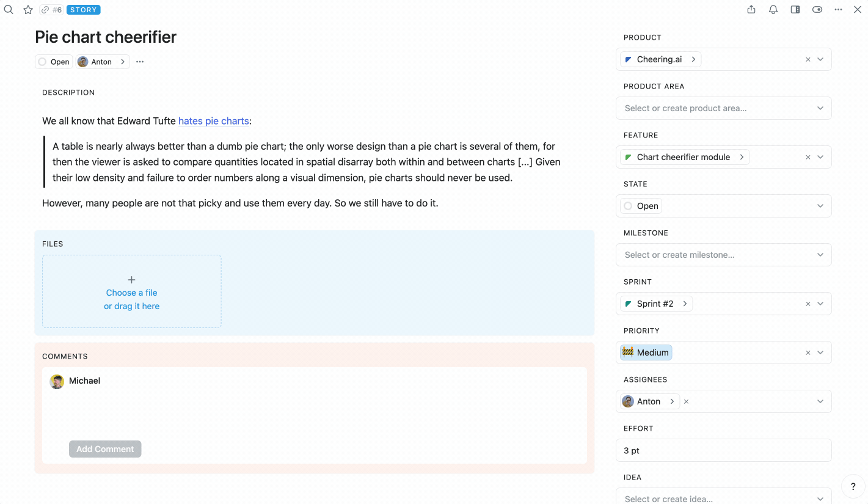
Task: Open the help question mark button
Action: 853,487
